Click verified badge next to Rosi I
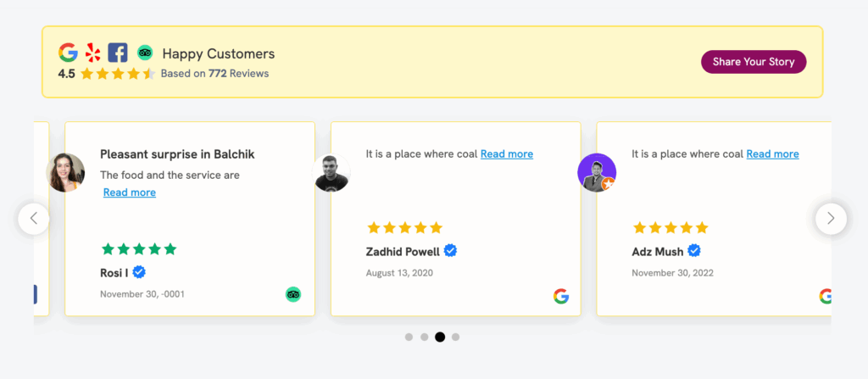This screenshot has height=379, width=868. point(139,272)
